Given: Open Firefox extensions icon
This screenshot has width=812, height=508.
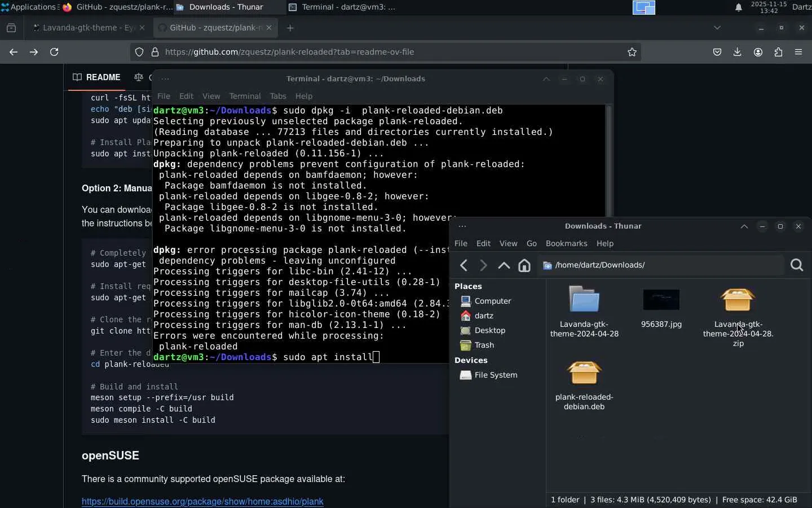Looking at the screenshot, I should tap(778, 52).
